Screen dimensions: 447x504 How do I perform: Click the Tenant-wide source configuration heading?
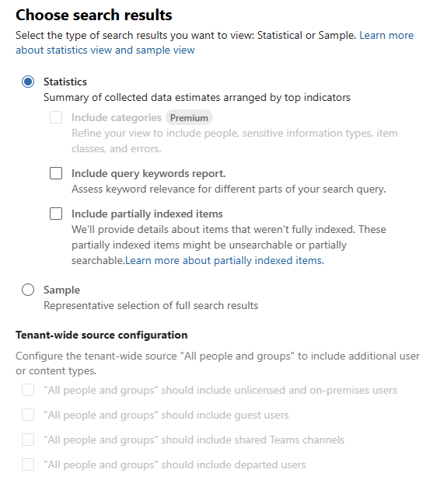102,335
